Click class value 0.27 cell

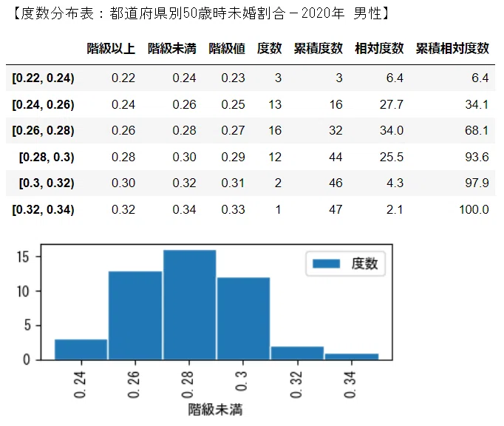[x=233, y=130]
